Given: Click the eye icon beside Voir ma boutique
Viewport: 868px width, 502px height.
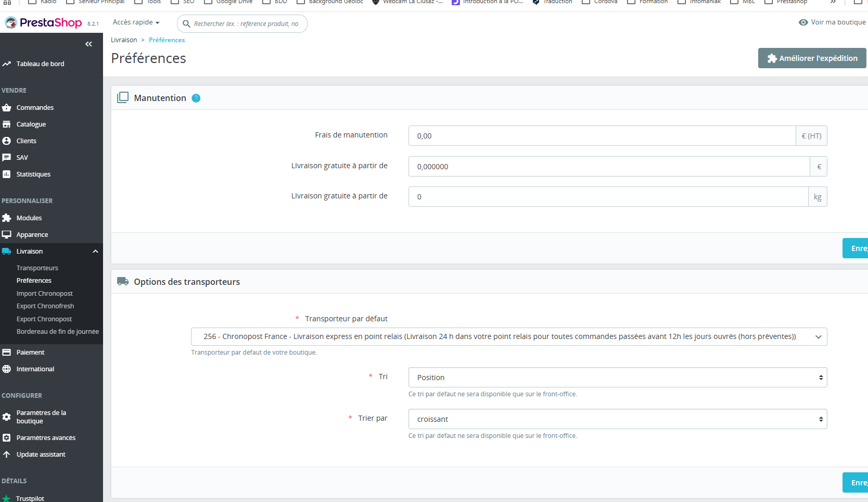Looking at the screenshot, I should (x=803, y=22).
